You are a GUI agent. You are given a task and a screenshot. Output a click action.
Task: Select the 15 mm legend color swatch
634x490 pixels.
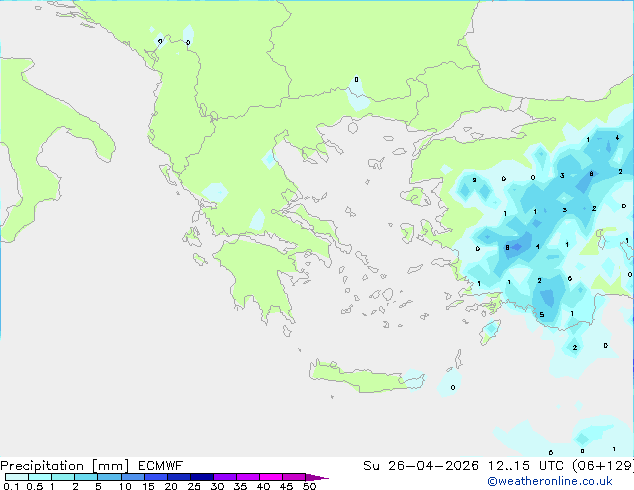coord(156,477)
